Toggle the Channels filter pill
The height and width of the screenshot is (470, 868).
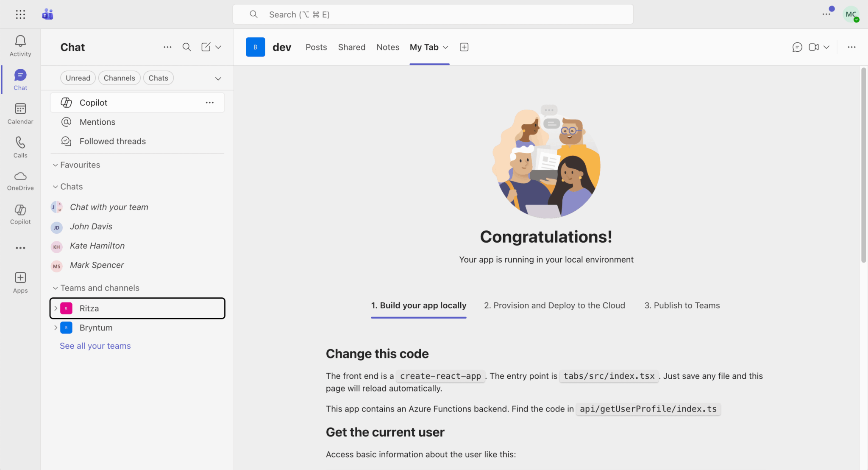[x=119, y=78]
